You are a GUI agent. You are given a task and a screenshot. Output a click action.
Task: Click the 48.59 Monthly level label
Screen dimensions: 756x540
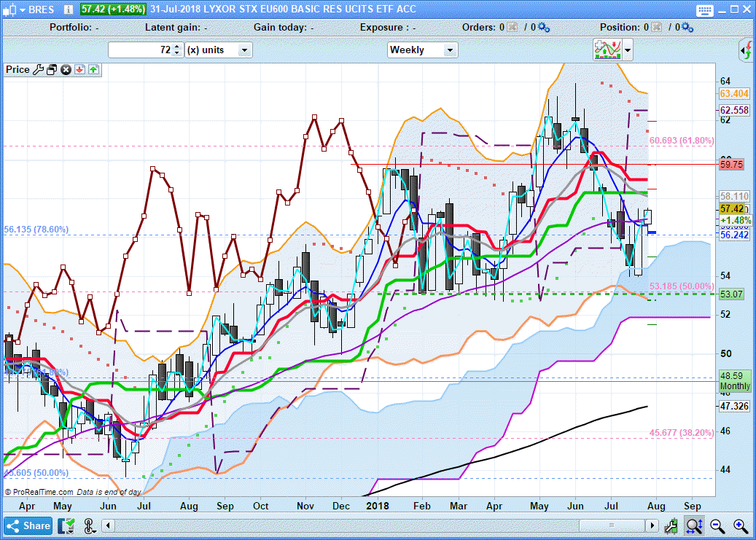(735, 380)
